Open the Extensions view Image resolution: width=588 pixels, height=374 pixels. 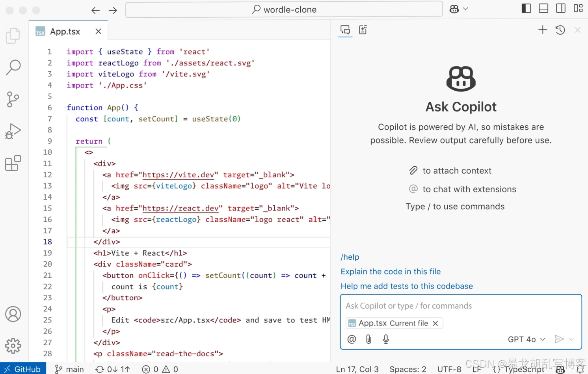(13, 163)
